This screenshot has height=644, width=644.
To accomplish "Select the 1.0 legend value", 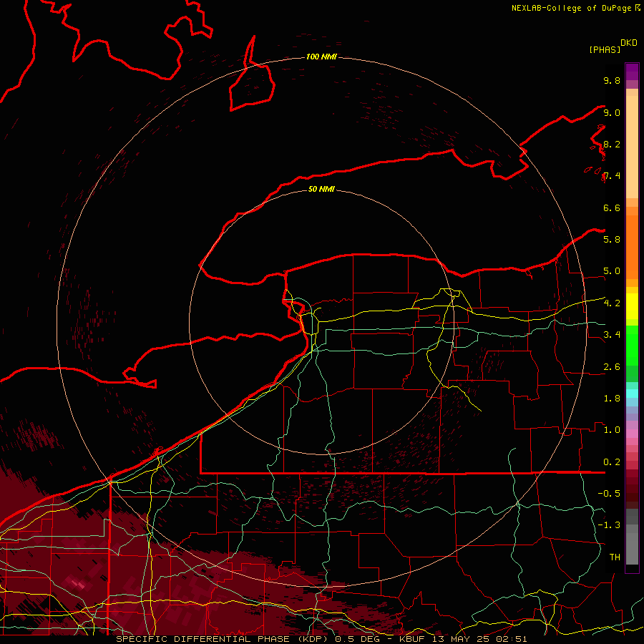I will point(612,430).
